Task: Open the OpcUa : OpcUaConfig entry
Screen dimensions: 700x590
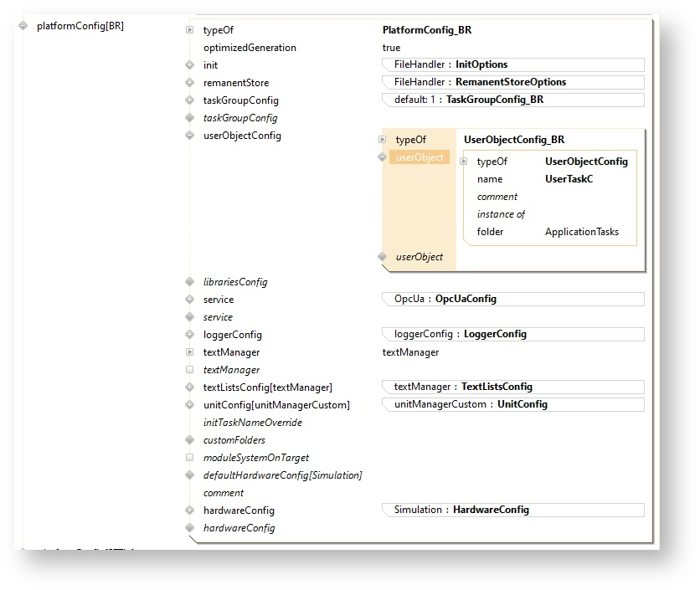Action: coord(512,300)
